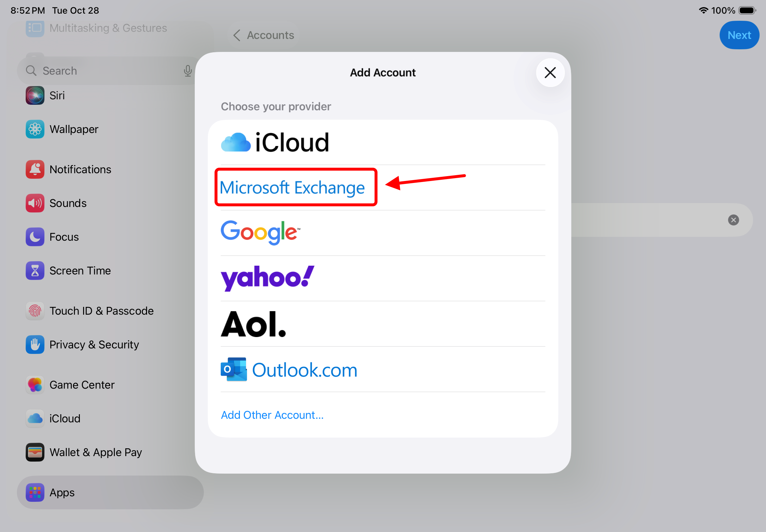
Task: Click Touch ID & Passcode fingerprint icon
Action: point(35,311)
